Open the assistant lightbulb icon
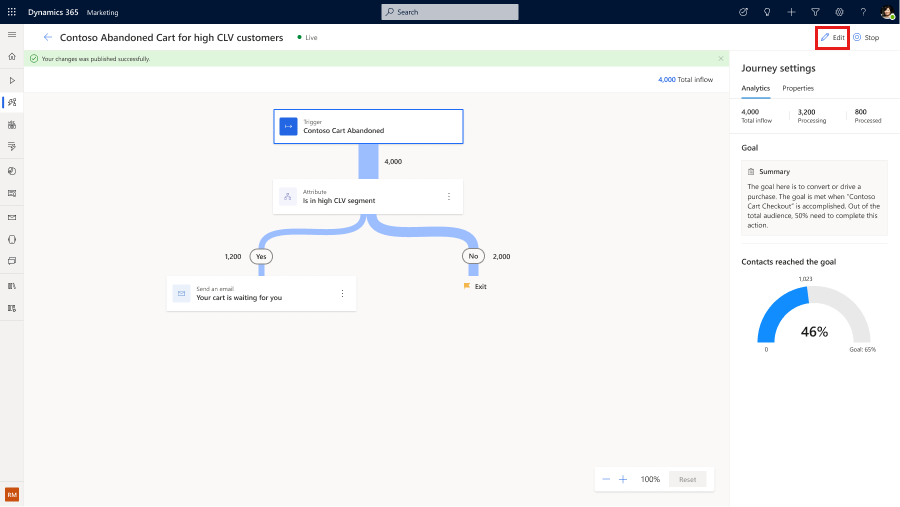900x507 pixels. pyautogui.click(x=767, y=12)
